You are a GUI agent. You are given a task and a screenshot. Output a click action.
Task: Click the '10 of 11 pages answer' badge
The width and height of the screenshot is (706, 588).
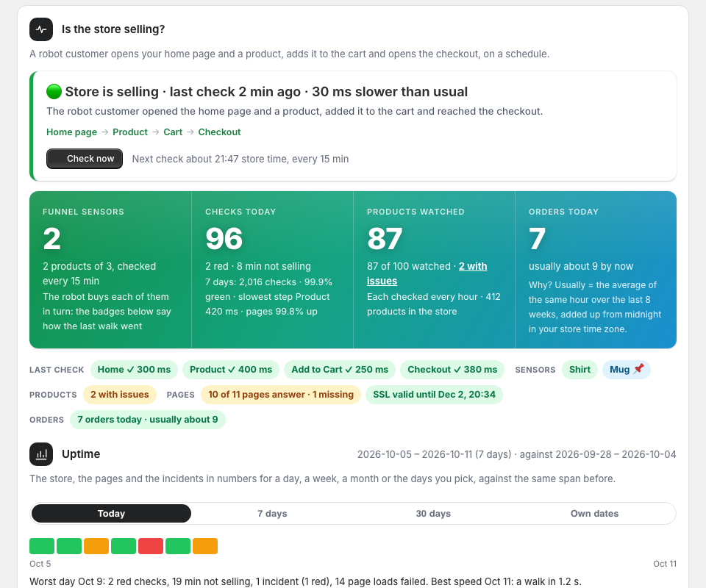[281, 395]
